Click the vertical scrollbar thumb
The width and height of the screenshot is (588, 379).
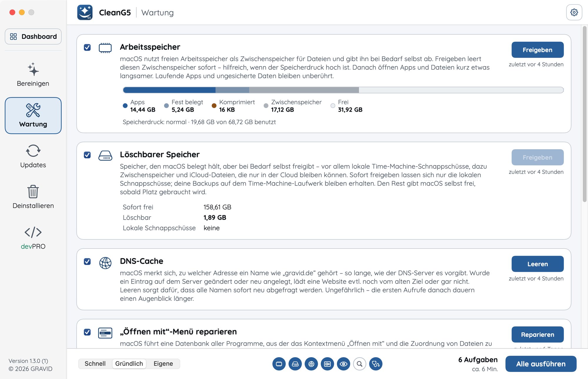coord(584,114)
